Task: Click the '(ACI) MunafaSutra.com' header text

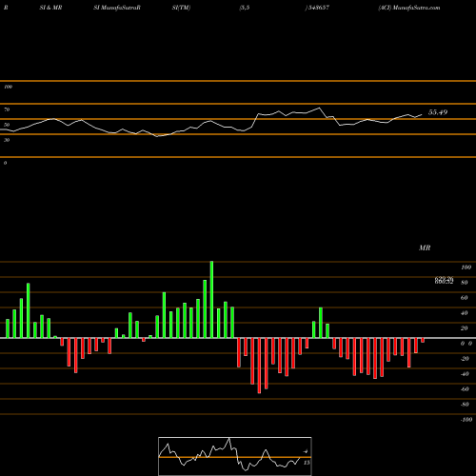Action: (x=409, y=8)
